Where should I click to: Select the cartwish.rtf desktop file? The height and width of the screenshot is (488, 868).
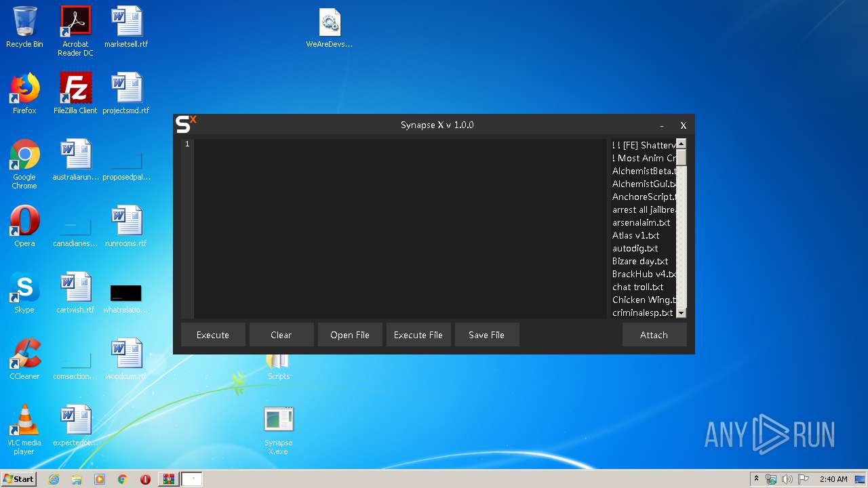point(75,293)
